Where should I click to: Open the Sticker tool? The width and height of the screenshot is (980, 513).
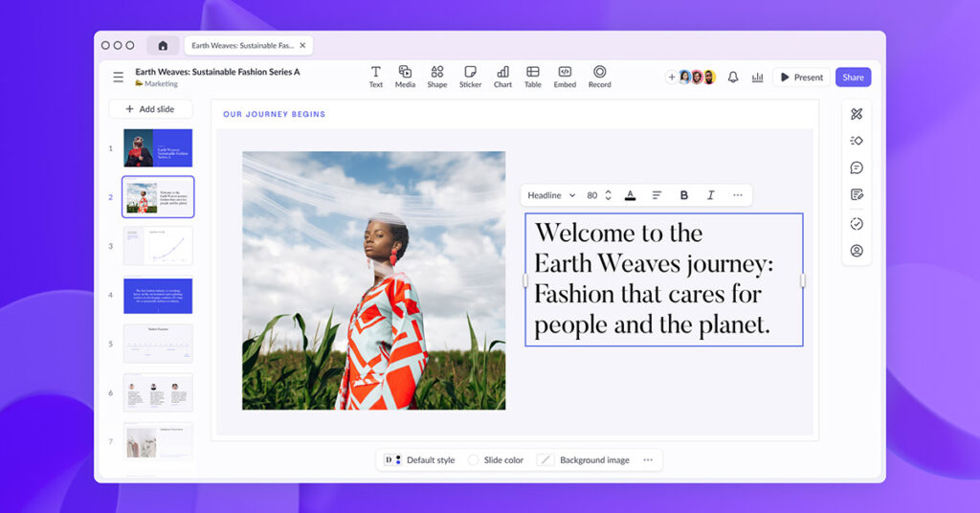[x=470, y=77]
